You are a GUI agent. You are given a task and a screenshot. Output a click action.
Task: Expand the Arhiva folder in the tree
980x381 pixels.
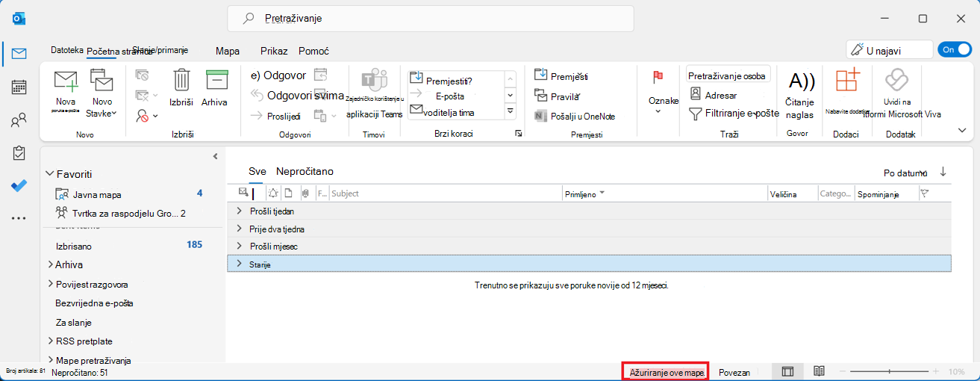click(x=50, y=264)
